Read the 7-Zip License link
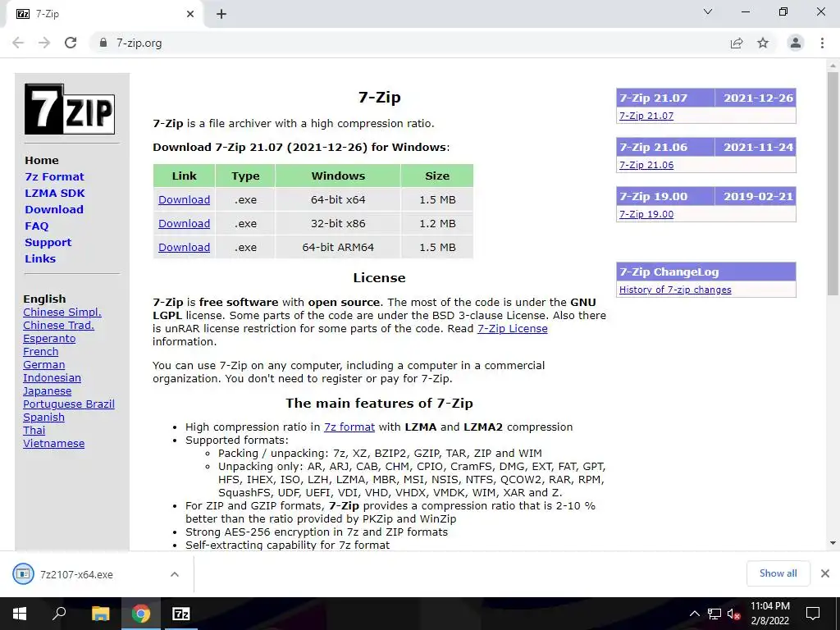840x630 pixels. click(x=512, y=328)
